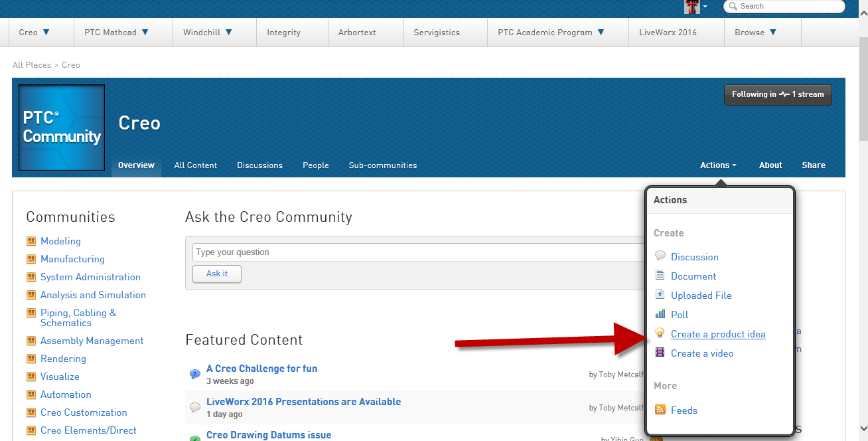Switch to the Overview tab
Viewport: 868px width, 441px height.
pyautogui.click(x=136, y=165)
